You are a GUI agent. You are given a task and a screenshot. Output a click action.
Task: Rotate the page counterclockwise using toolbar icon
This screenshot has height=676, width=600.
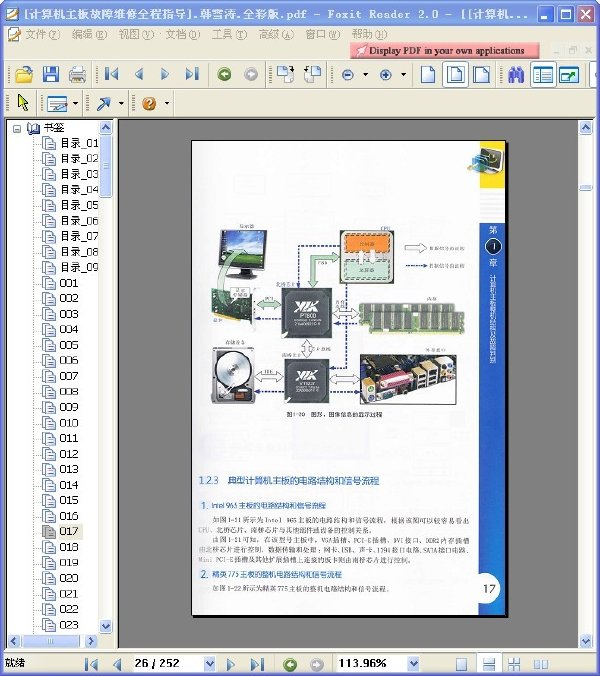coord(312,74)
